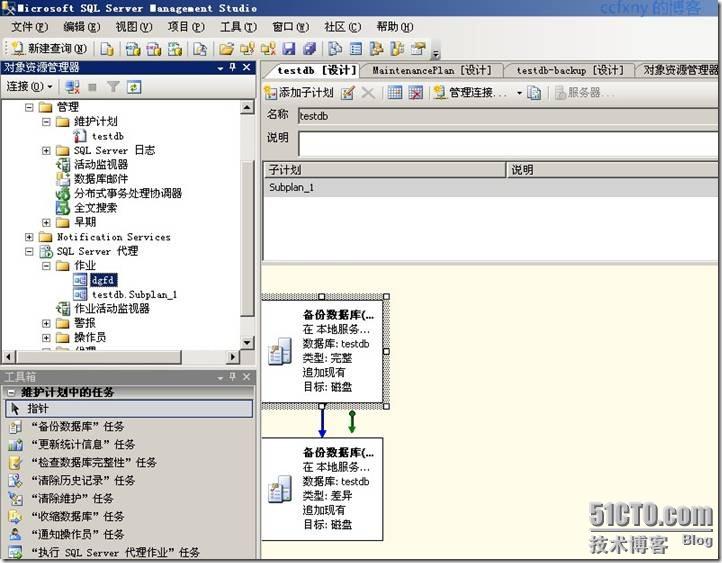Screen dimensions: 722x563
Task: Collapse the 管理 tree node
Action: pyautogui.click(x=29, y=107)
